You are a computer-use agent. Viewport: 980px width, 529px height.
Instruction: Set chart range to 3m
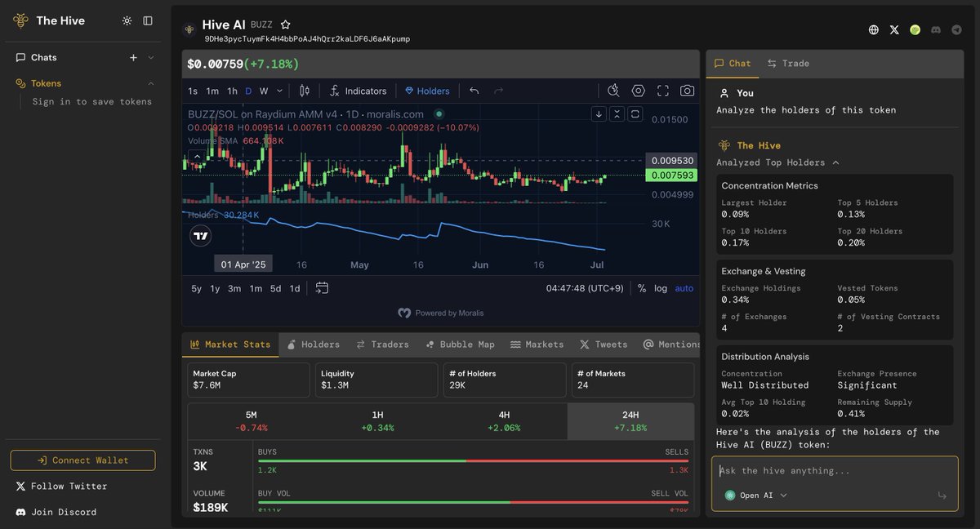(x=234, y=288)
